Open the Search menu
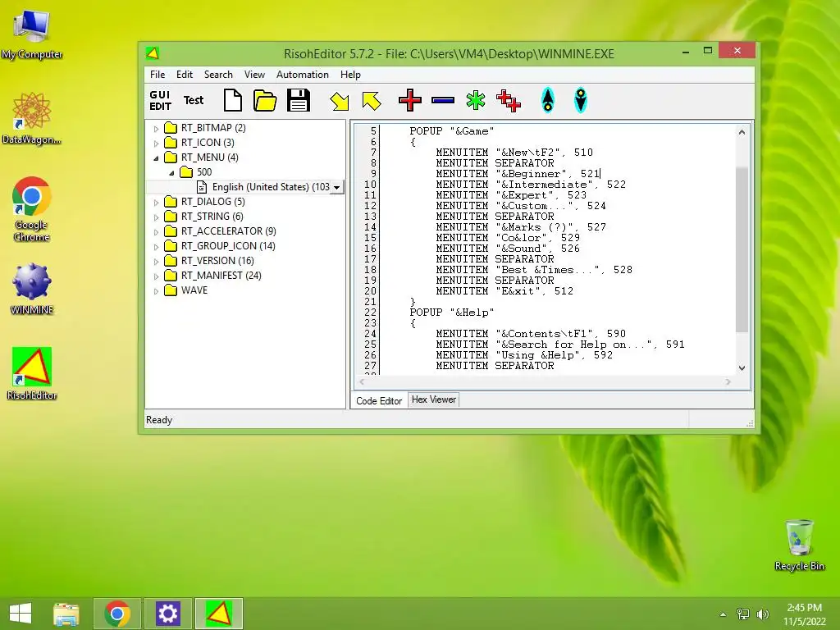The image size is (840, 630). [218, 75]
